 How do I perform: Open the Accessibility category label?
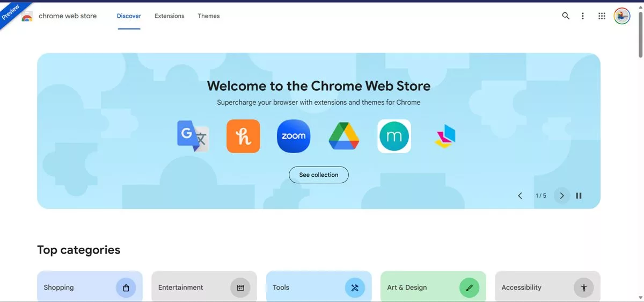point(522,287)
